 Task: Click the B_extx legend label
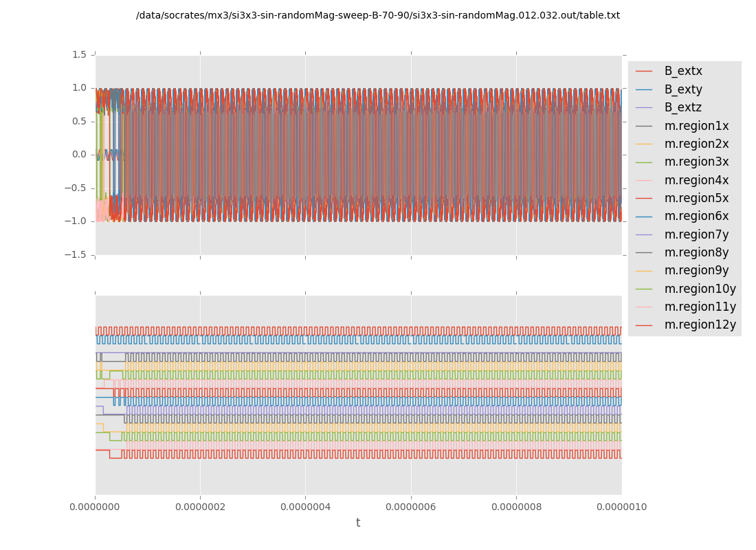(x=682, y=71)
